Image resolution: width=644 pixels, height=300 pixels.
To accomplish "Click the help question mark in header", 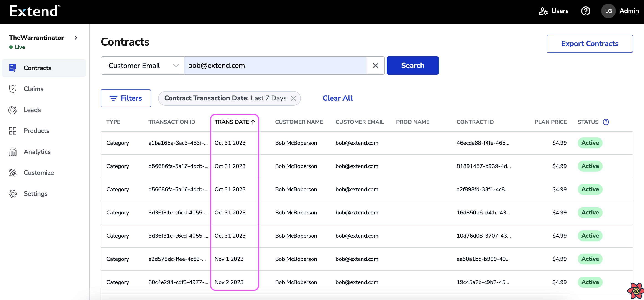I will pos(585,11).
